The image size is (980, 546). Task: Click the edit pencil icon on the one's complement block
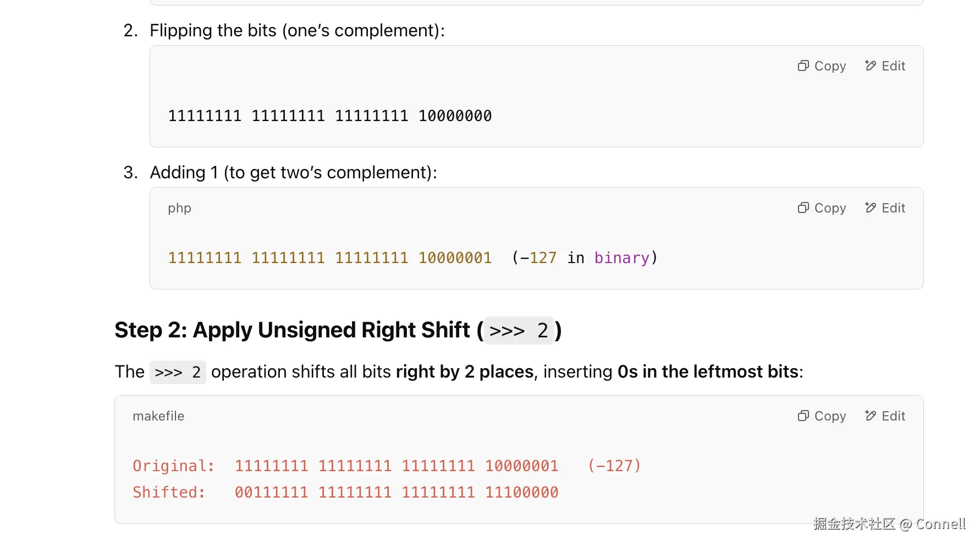tap(870, 66)
